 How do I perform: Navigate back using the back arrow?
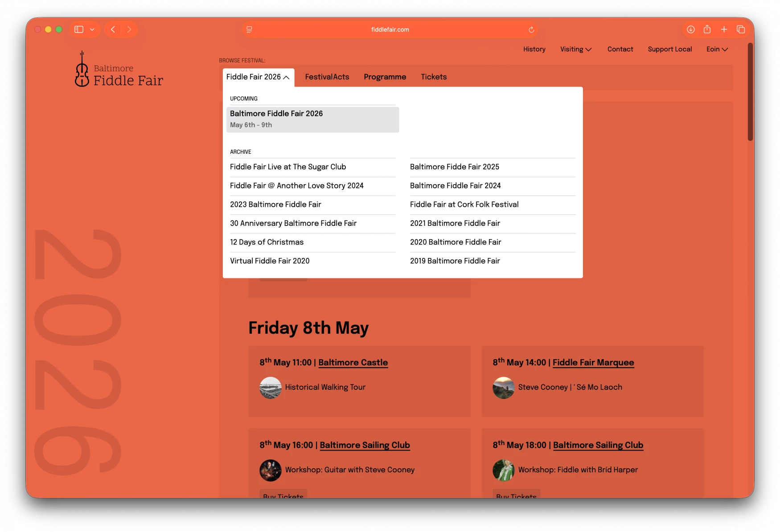point(112,29)
